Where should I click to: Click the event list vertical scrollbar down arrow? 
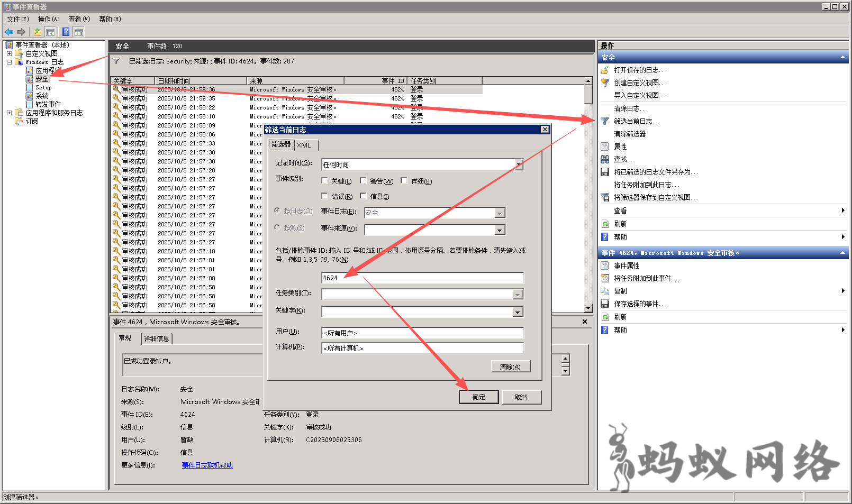588,308
